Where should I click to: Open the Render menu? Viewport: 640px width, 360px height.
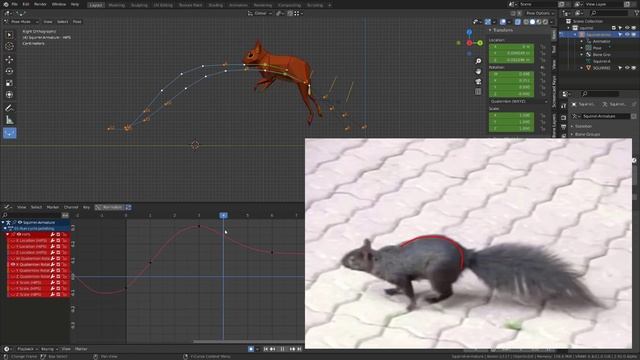point(40,4)
